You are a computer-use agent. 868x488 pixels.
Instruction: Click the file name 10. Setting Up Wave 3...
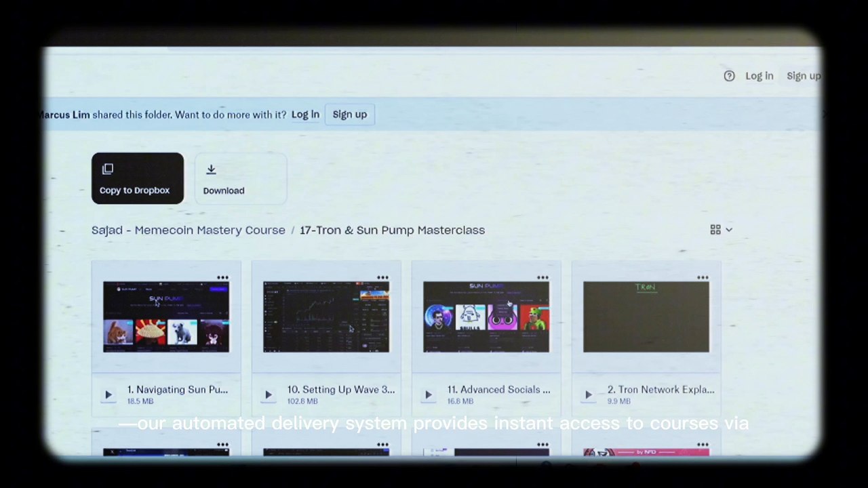coord(340,390)
